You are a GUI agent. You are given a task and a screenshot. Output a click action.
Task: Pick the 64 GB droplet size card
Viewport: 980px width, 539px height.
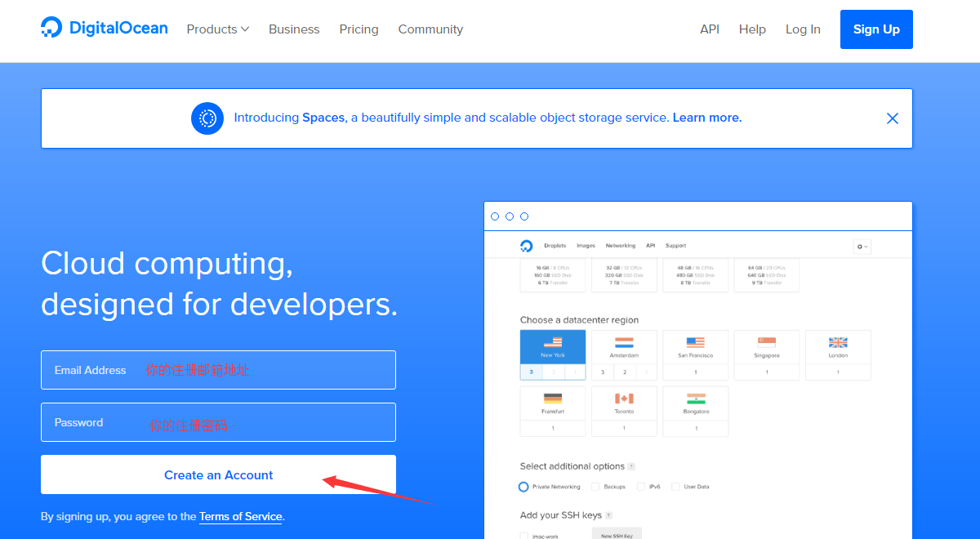767,275
